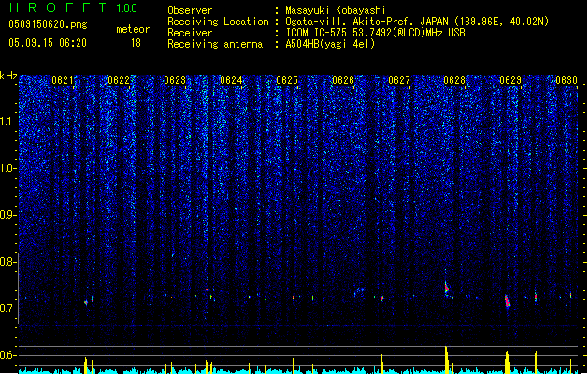Click the 1.1 kHz axis label

[x=8, y=122]
